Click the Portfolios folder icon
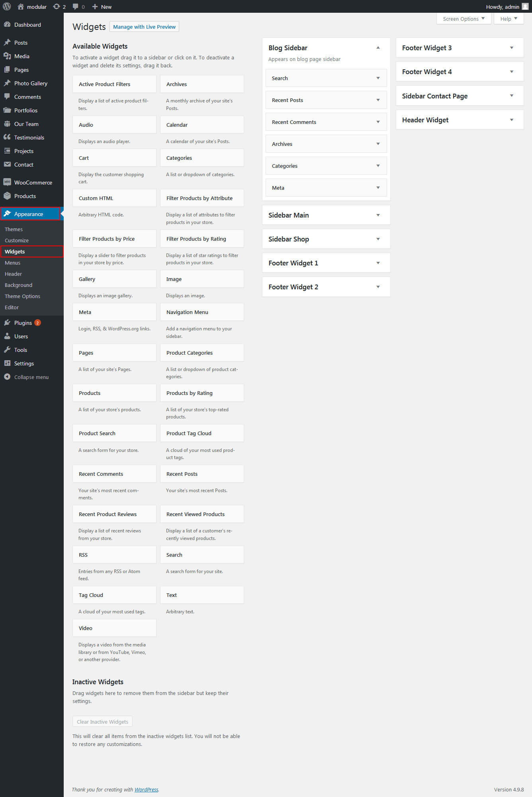This screenshot has height=797, width=532. pos(7,110)
